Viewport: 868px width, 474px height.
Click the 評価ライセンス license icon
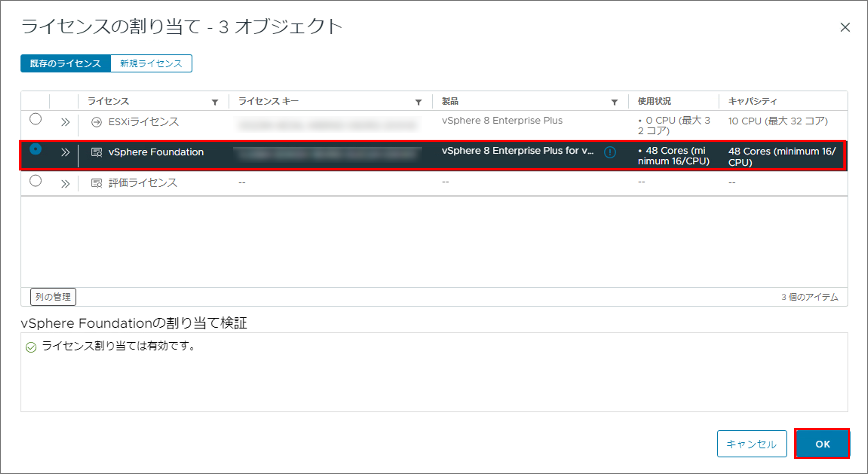pyautogui.click(x=96, y=183)
